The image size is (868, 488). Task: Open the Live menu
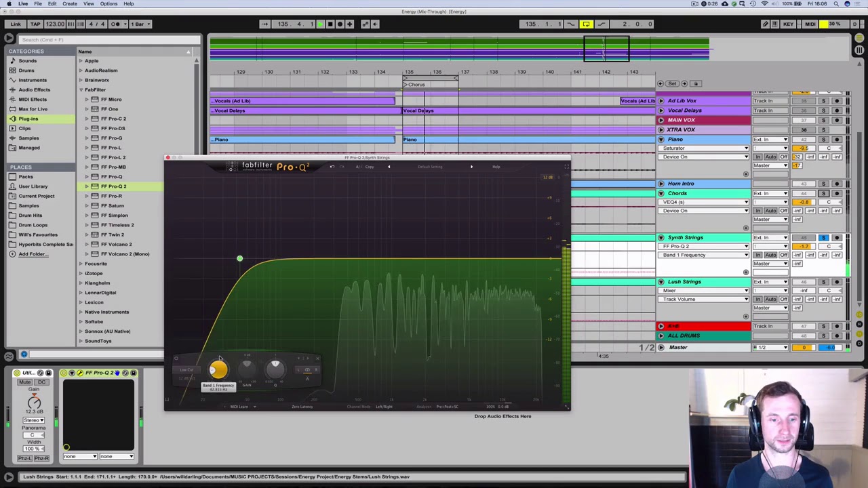point(23,3)
